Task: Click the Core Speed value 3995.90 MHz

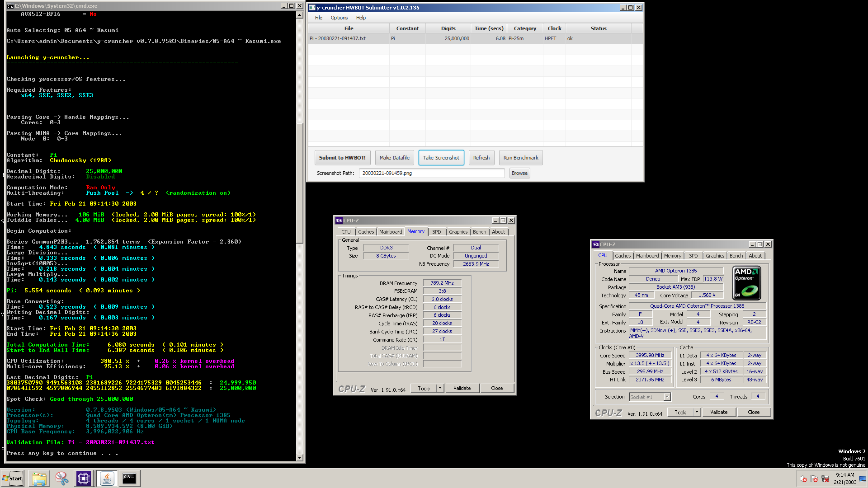Action: click(x=650, y=355)
